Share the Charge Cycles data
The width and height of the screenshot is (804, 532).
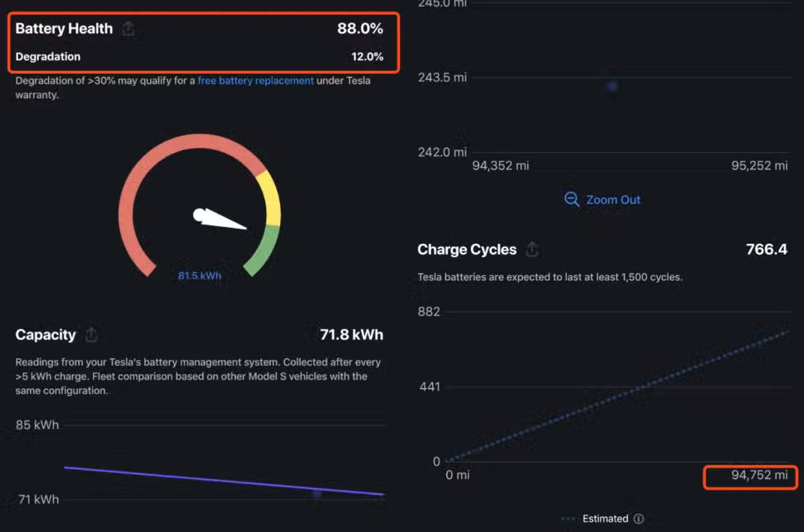click(532, 249)
